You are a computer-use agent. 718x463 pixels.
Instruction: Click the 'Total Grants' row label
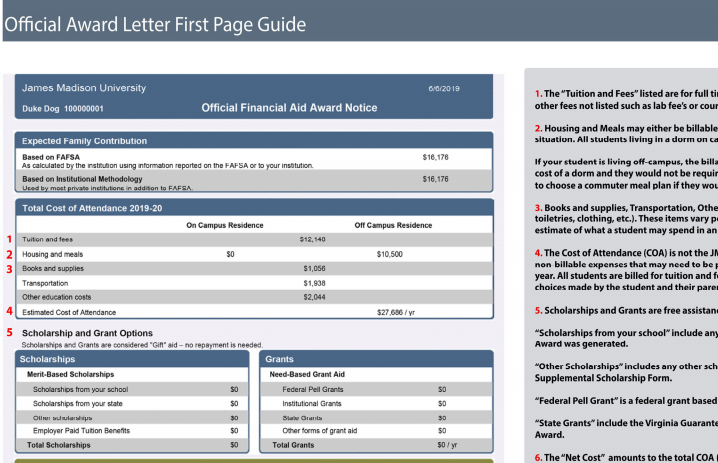click(x=293, y=445)
